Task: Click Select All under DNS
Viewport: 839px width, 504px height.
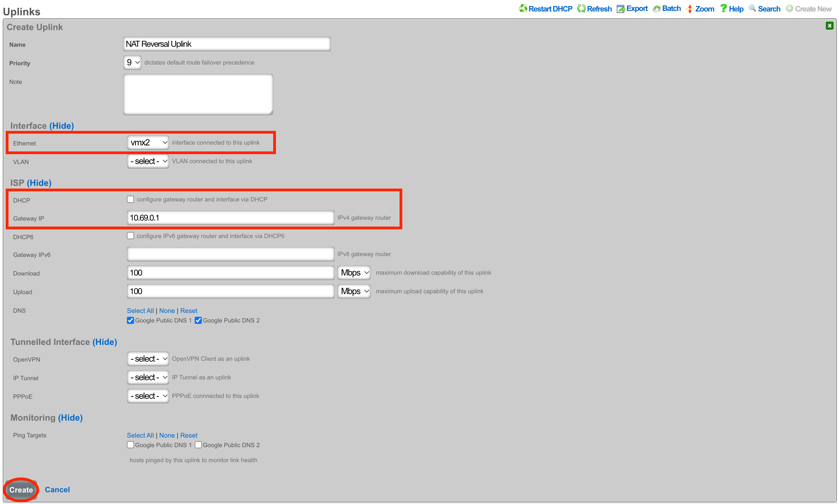Action: click(140, 311)
